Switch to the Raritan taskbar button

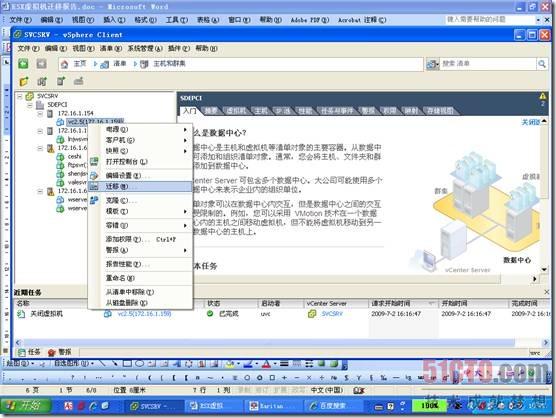(x=273, y=406)
